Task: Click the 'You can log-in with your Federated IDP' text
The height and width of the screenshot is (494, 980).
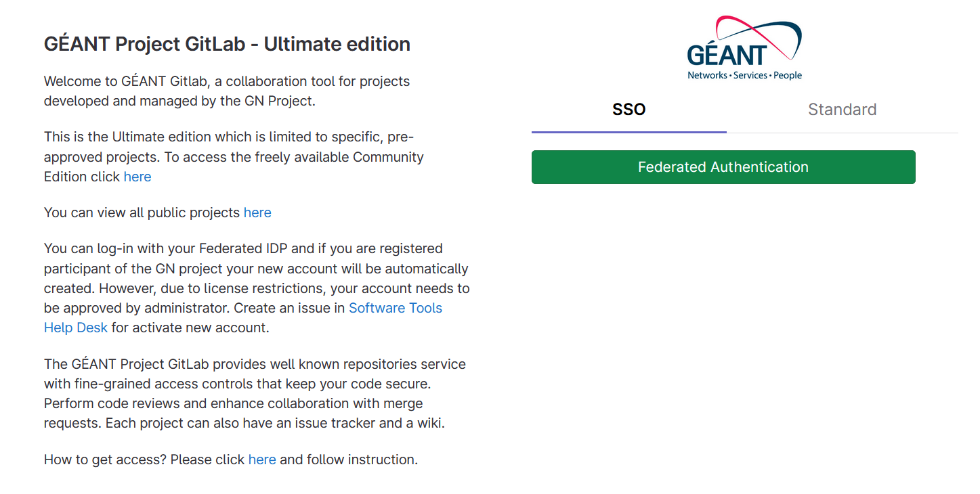Action: 257,288
